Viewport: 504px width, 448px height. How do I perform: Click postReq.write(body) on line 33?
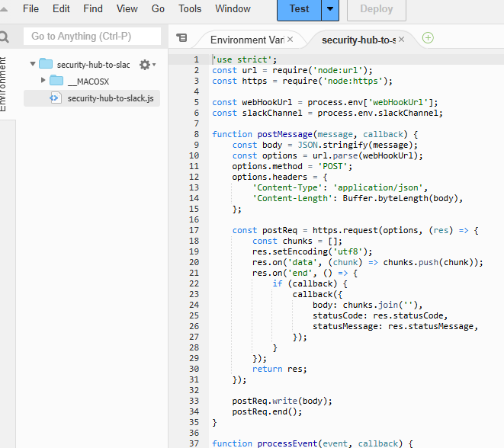click(280, 401)
